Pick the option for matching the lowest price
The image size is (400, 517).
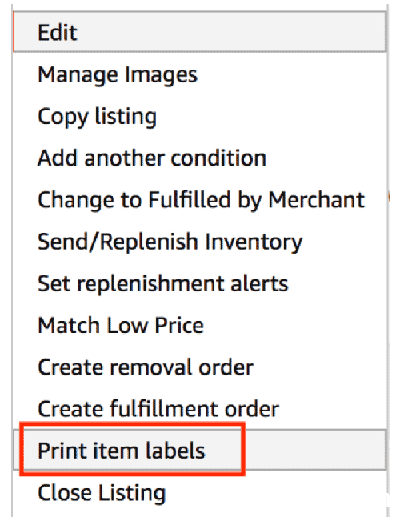[199, 325]
